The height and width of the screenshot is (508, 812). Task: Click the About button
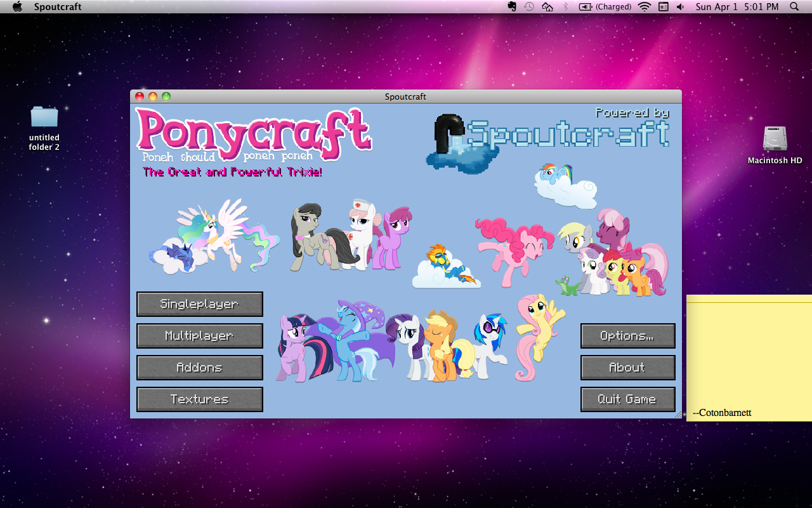(628, 368)
